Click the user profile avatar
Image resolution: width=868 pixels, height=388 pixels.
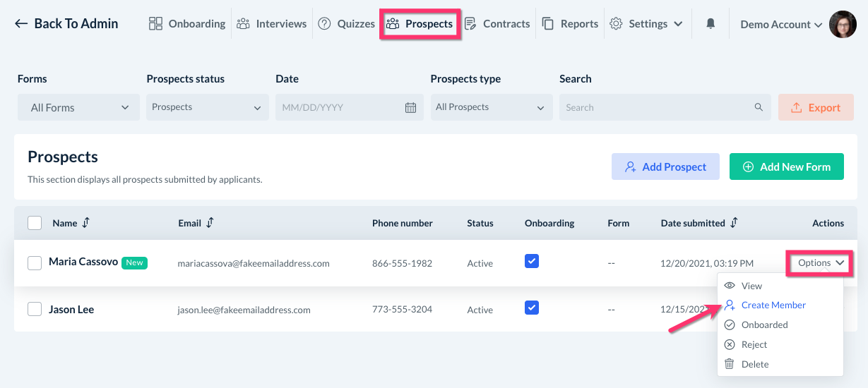tap(842, 24)
